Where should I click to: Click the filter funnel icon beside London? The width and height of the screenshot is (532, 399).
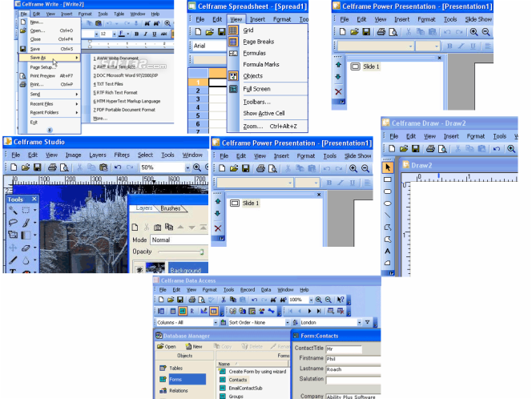[x=368, y=322]
